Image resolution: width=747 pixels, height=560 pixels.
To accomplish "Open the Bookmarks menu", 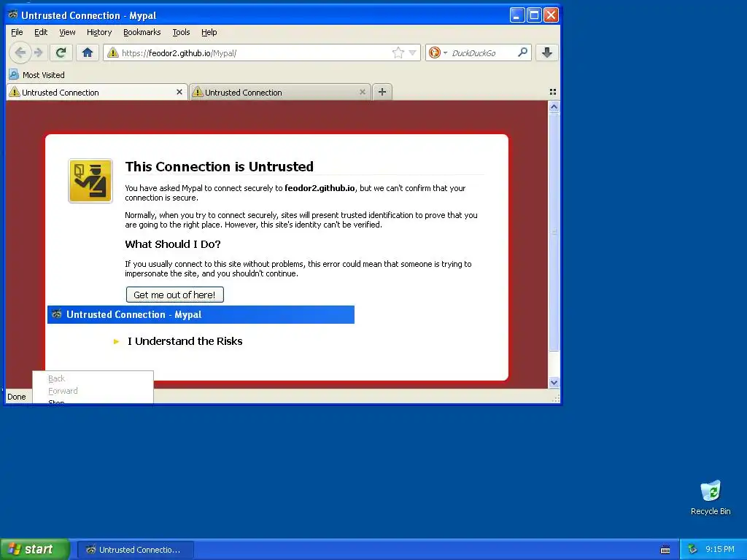I will coord(142,32).
